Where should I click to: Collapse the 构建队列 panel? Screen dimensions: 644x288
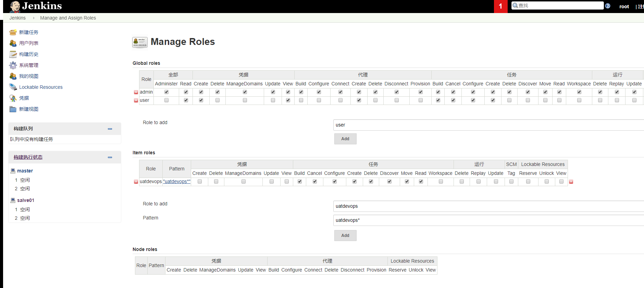coord(110,129)
